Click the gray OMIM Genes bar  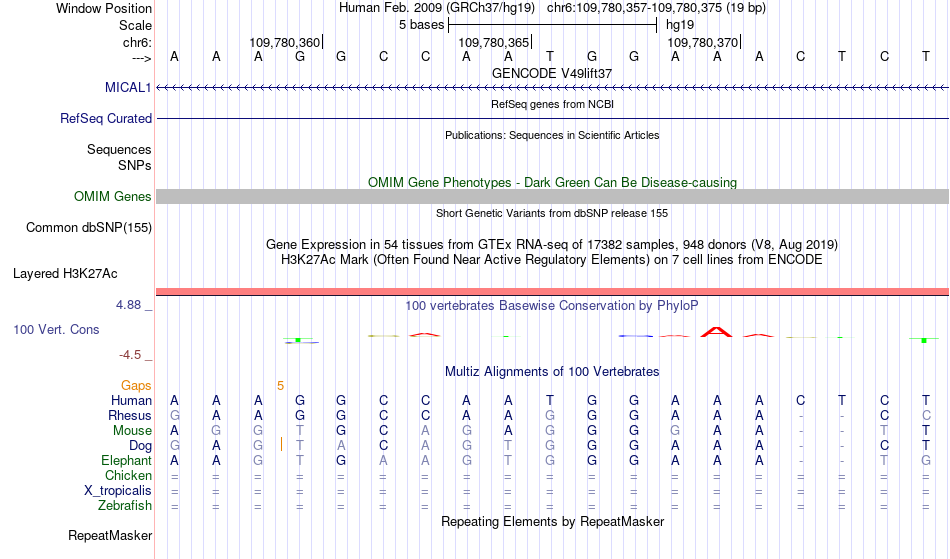click(x=553, y=196)
